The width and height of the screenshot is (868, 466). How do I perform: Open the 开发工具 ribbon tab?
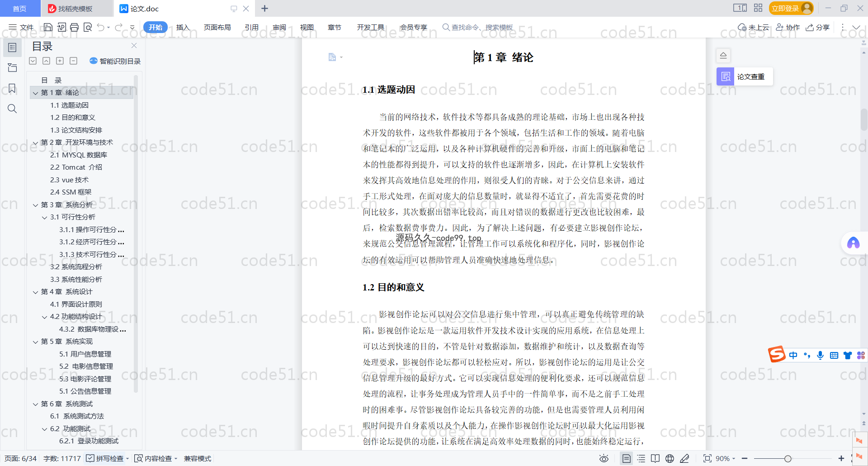click(x=371, y=27)
